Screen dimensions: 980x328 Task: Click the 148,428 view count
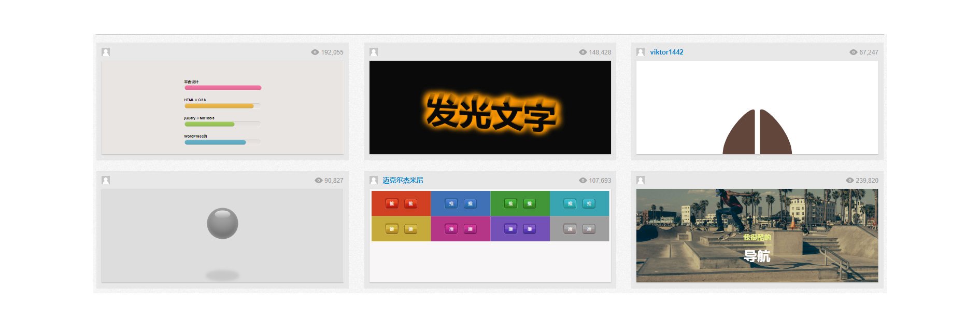tap(600, 52)
